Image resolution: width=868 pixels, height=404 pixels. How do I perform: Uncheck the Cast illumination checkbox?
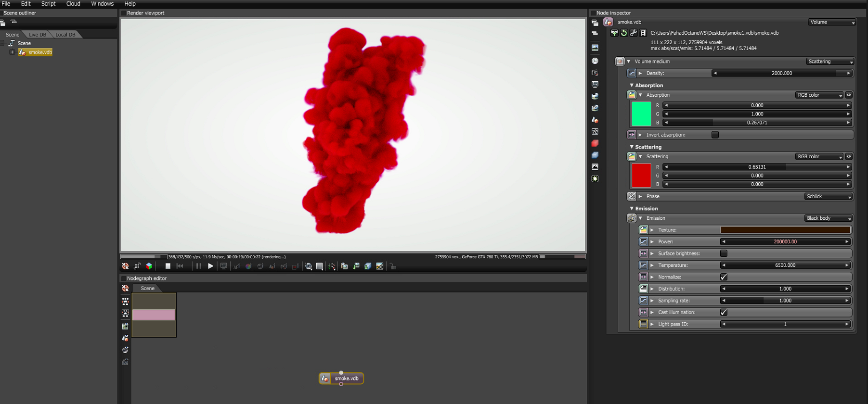click(724, 312)
